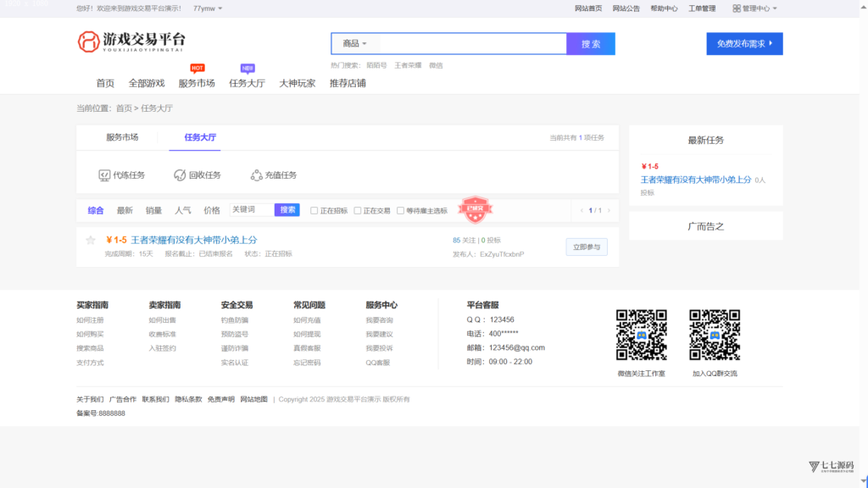Open 大神玩家 in main navigation
This screenshot has height=488, width=868.
click(x=298, y=83)
